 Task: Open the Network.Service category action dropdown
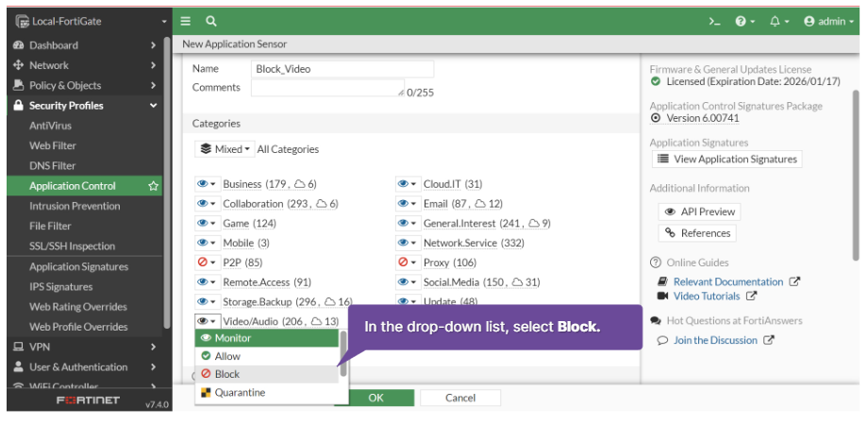coord(409,243)
